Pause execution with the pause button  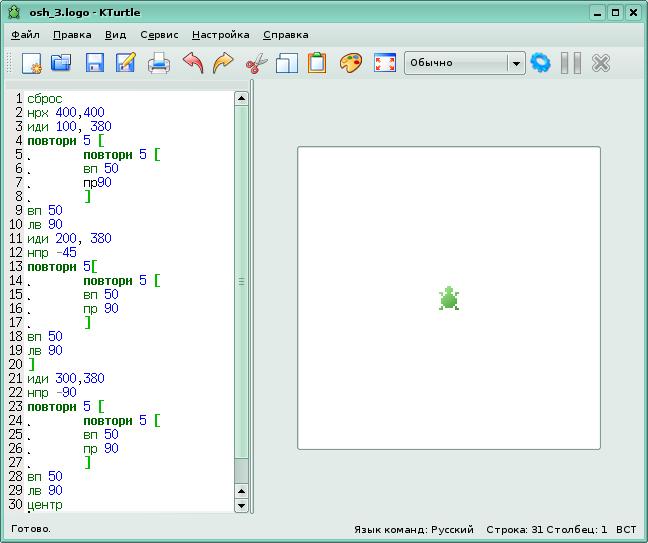pyautogui.click(x=571, y=63)
